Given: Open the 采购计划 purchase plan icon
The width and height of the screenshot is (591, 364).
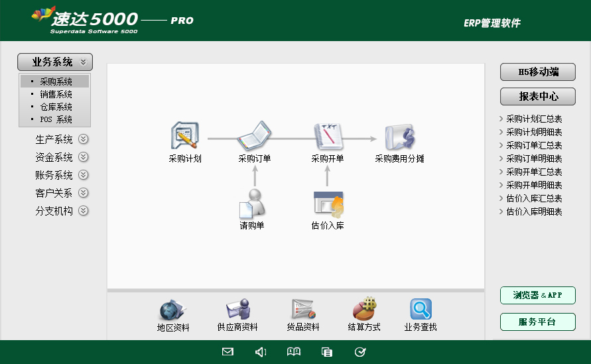Looking at the screenshot, I should coord(184,135).
